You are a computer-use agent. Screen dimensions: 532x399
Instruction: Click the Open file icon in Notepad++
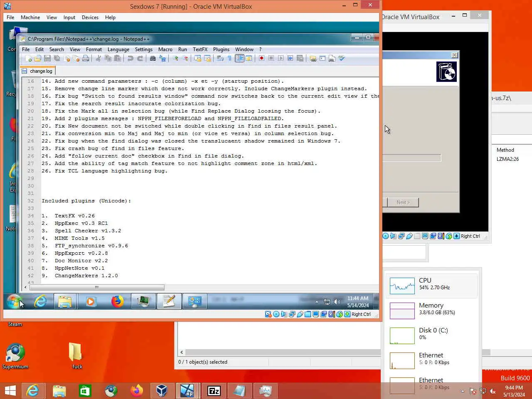37,59
